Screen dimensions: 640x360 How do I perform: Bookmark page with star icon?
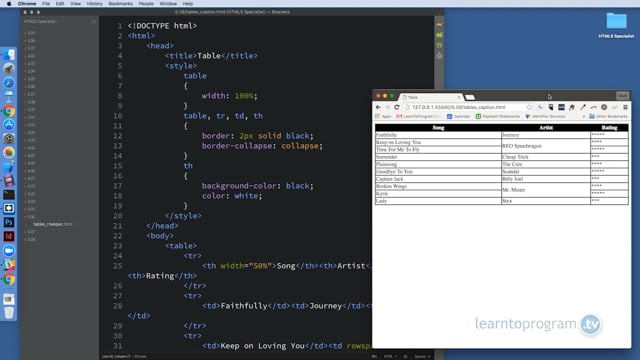[x=529, y=107]
